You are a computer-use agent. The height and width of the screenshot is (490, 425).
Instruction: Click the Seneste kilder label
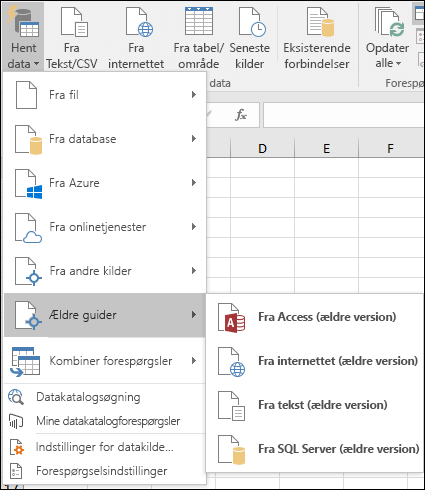tap(250, 56)
